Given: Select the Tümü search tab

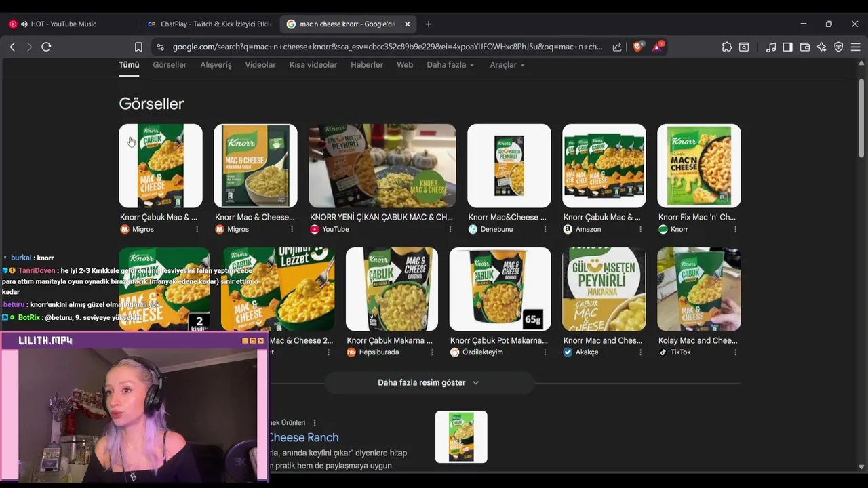Looking at the screenshot, I should 129,65.
